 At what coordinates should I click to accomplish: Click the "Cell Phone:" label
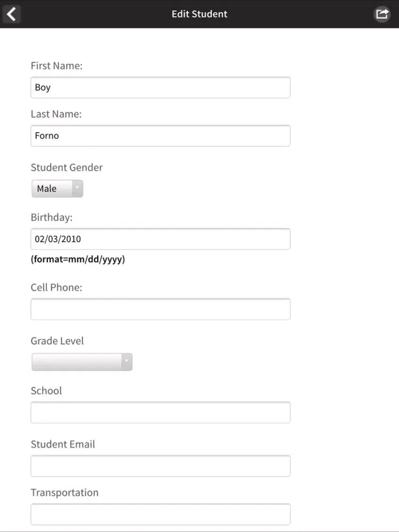coord(56,288)
